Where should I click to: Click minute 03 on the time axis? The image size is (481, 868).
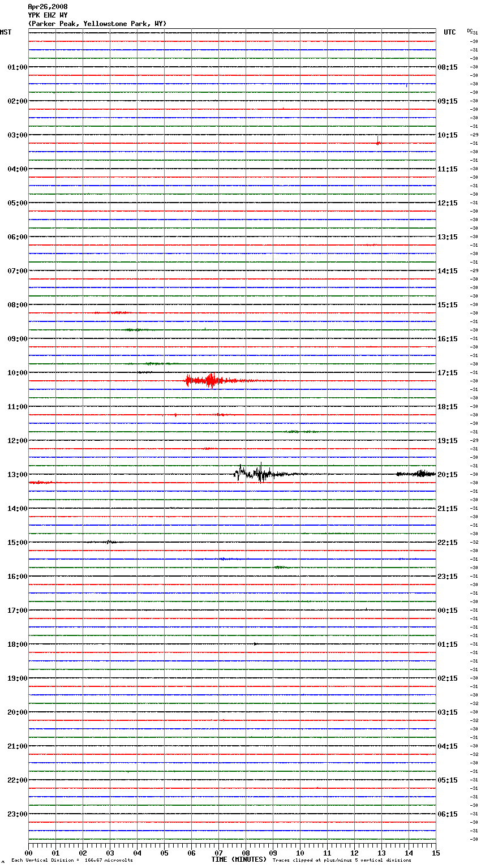110,853
